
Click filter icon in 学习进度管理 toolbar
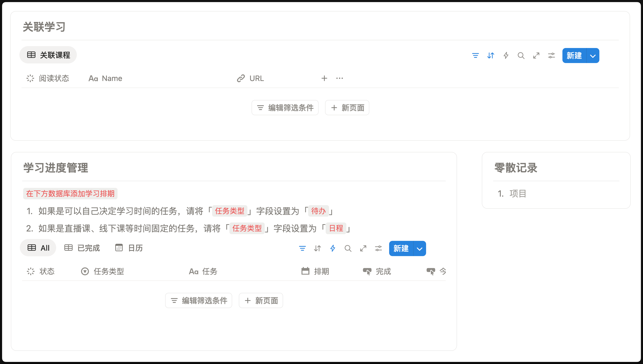[x=302, y=248]
